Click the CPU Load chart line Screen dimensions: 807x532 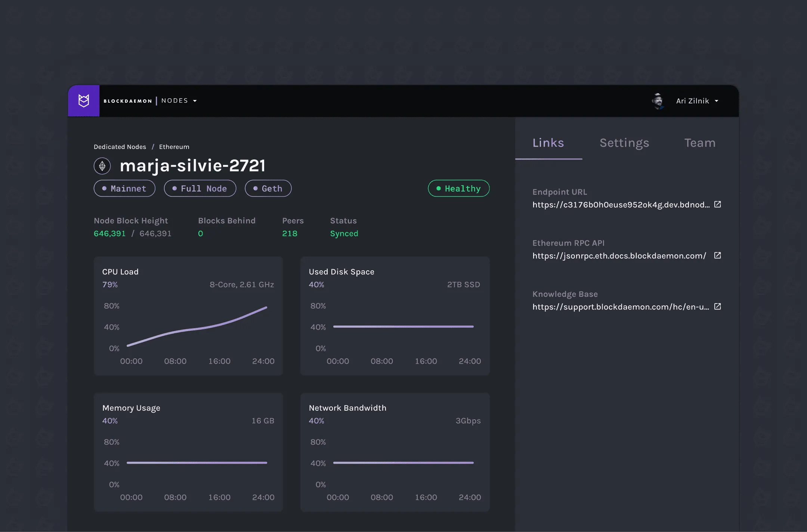[x=198, y=329]
